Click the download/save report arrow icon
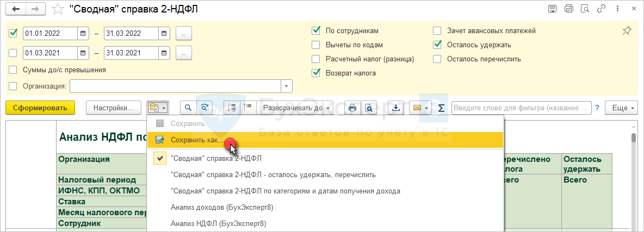The height and width of the screenshot is (232, 644). (396, 108)
